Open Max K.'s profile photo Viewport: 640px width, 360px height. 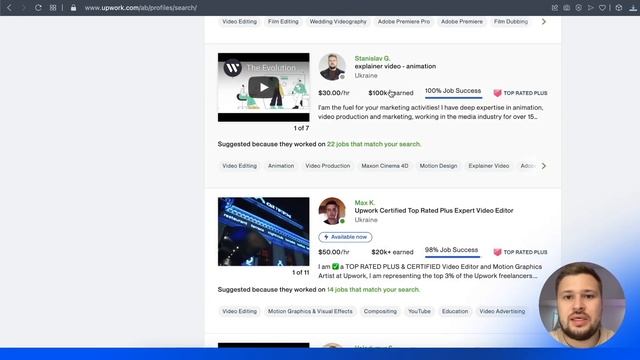[x=332, y=211]
